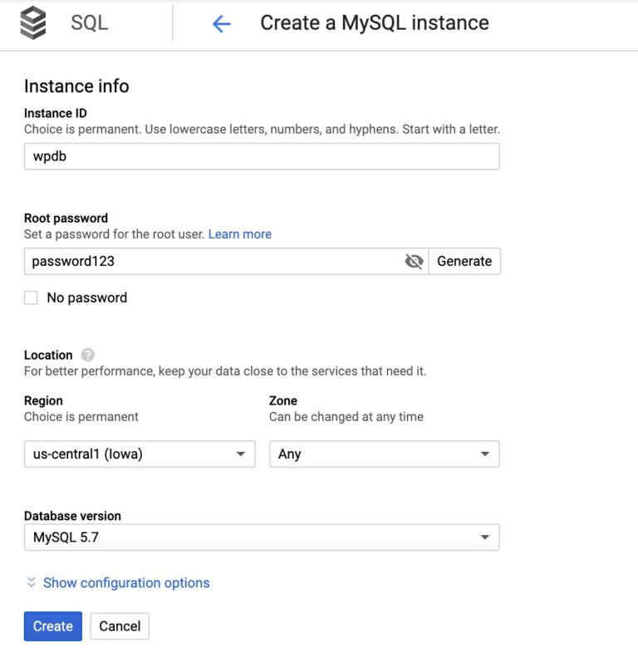Open the Zone selector set to Any
The width and height of the screenshot is (638, 672).
[x=384, y=454]
